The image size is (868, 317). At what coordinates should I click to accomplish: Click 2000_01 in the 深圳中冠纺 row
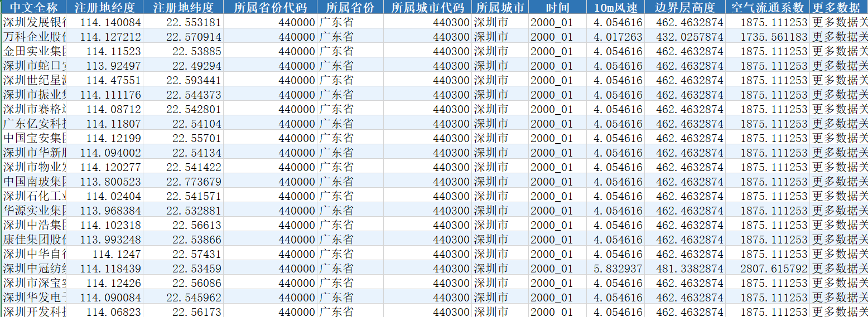point(558,269)
